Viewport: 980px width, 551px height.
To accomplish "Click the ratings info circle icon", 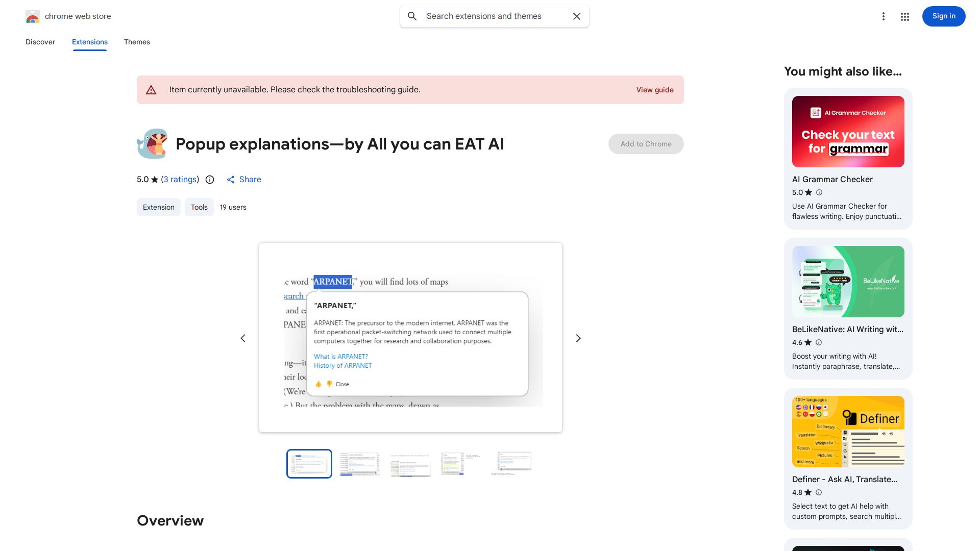I will click(210, 180).
